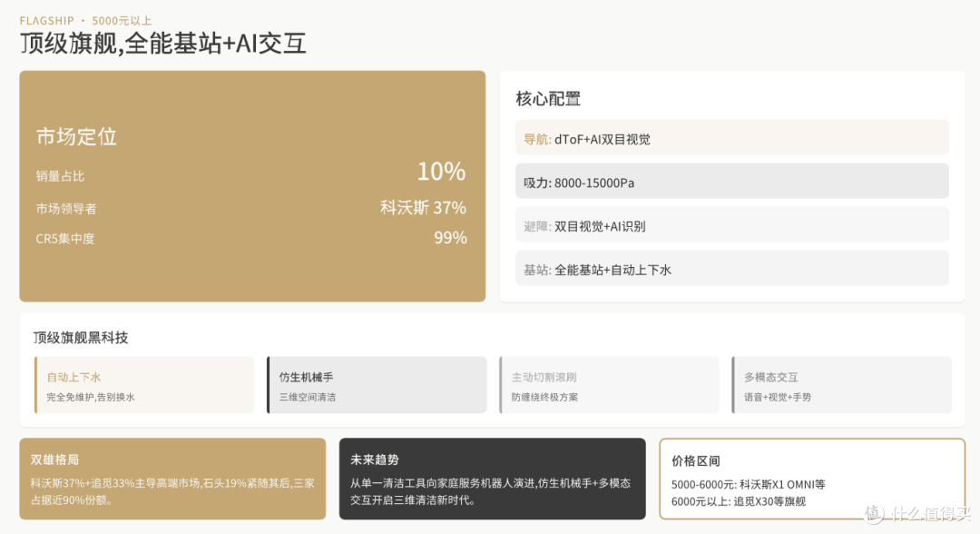
Task: Open the 多模态交互 feature card
Action: tap(842, 385)
